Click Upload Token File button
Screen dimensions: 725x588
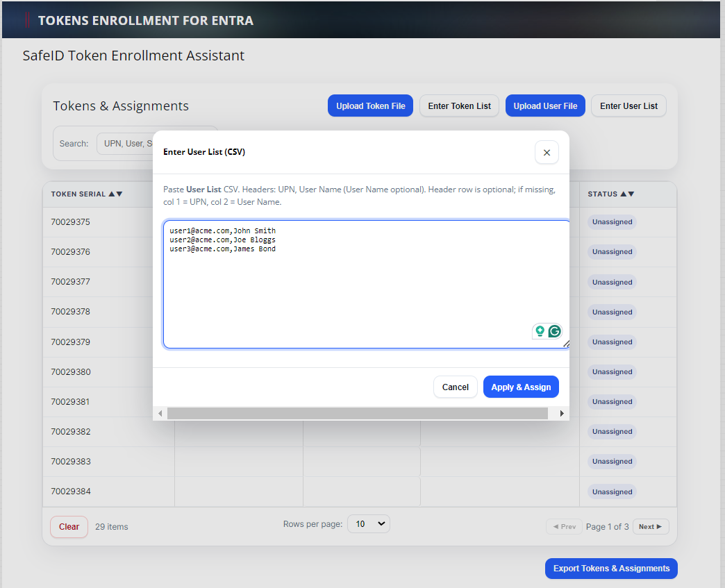tap(371, 106)
